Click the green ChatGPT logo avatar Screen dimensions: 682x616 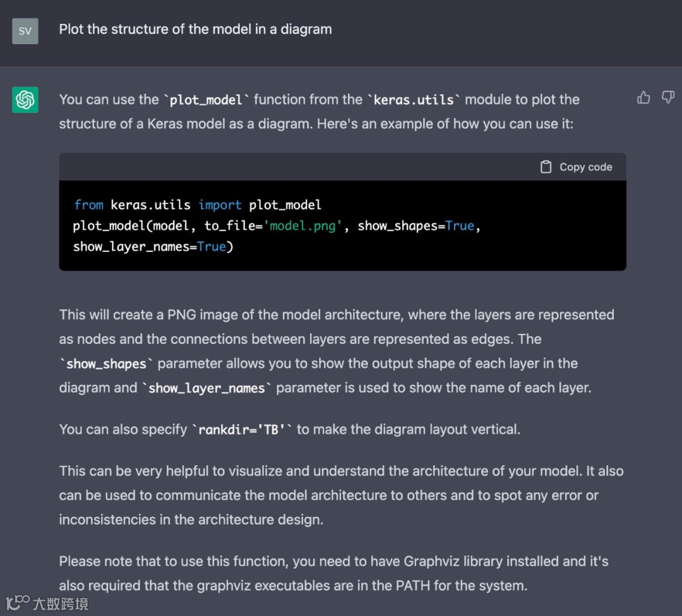pyautogui.click(x=25, y=100)
